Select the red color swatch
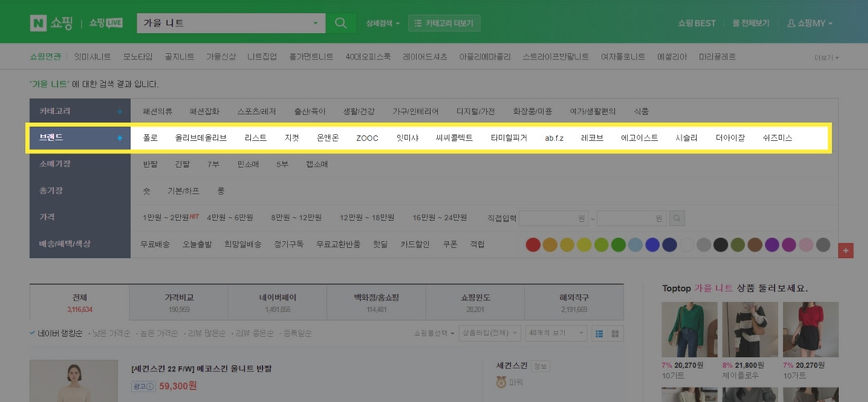The image size is (868, 402). [533, 244]
